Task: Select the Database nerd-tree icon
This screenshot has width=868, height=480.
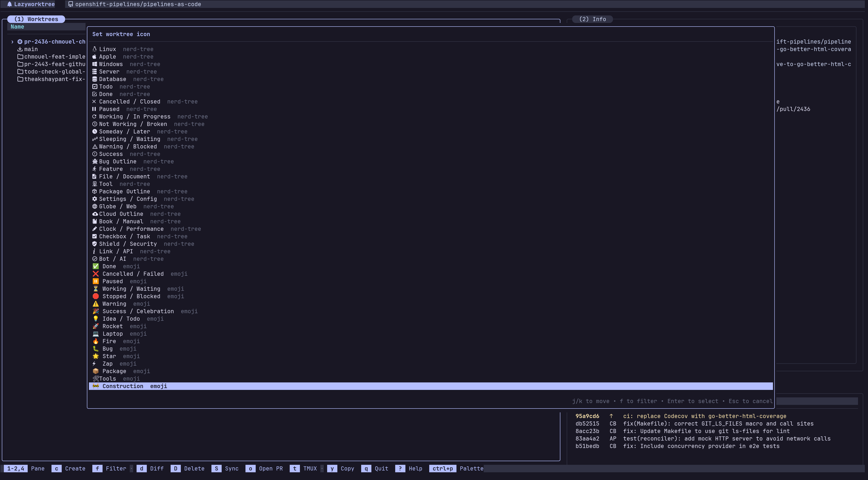Action: pyautogui.click(x=112, y=79)
